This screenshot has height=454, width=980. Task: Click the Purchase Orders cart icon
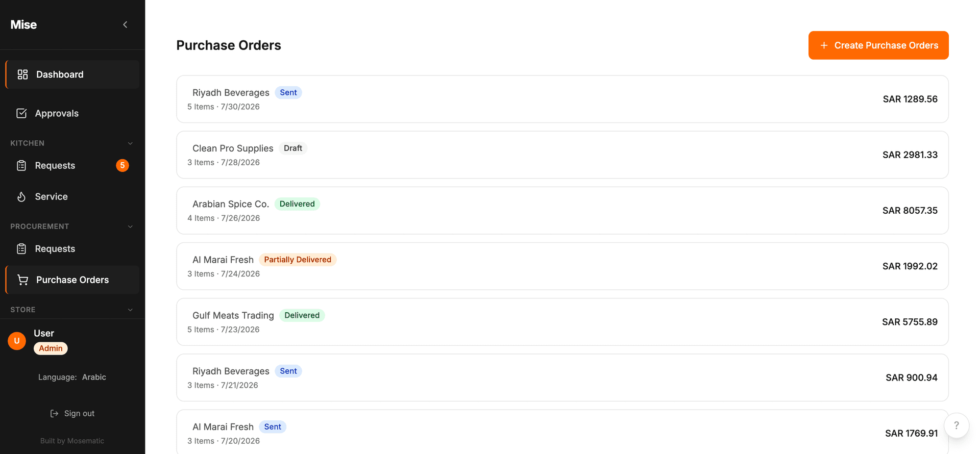(22, 280)
